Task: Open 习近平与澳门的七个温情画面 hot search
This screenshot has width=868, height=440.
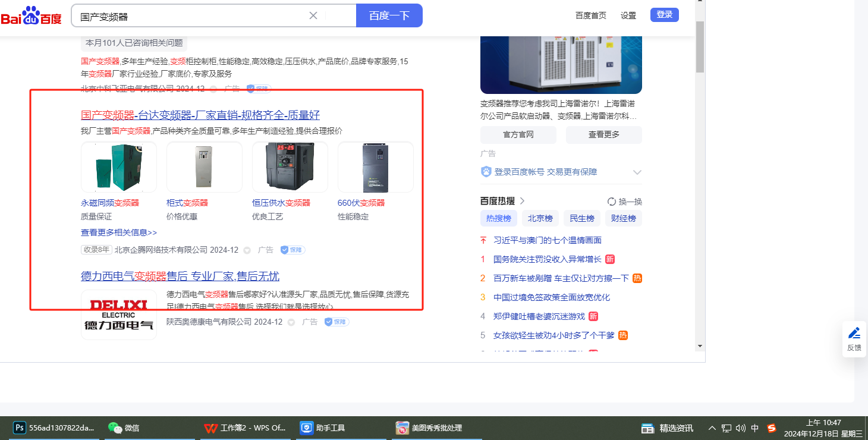Action: [x=548, y=240]
